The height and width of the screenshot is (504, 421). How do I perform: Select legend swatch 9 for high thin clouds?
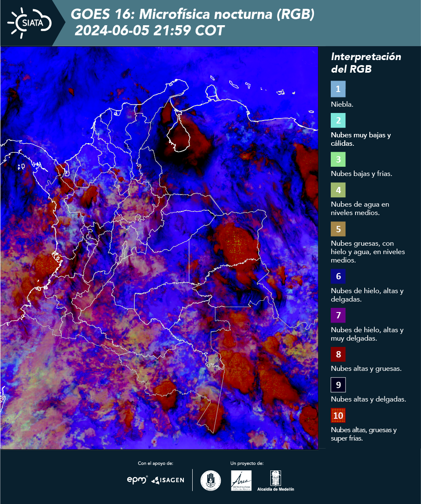[338, 385]
